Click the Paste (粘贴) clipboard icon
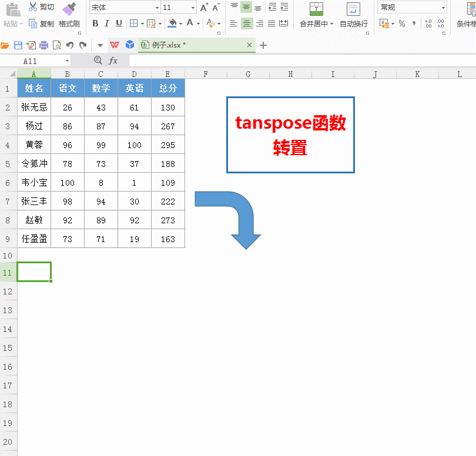This screenshot has width=476, height=456. coord(13,10)
